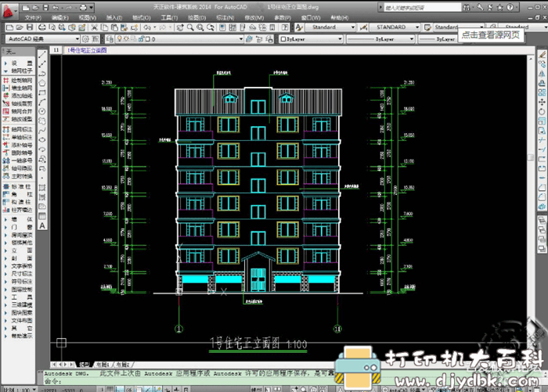Click Open file icon on standard toolbar
The height and width of the screenshot is (392, 548).
pos(20,27)
